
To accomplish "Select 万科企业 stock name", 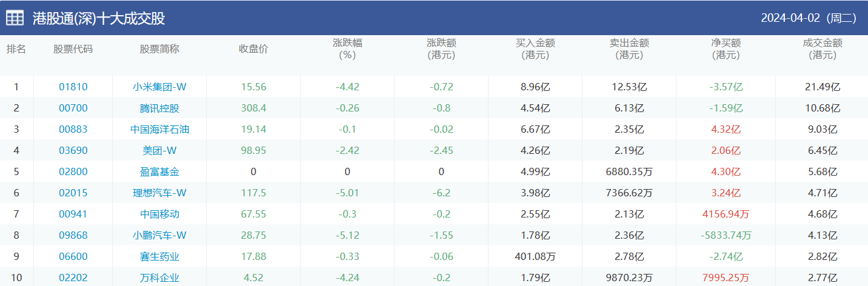I will coord(159,278).
